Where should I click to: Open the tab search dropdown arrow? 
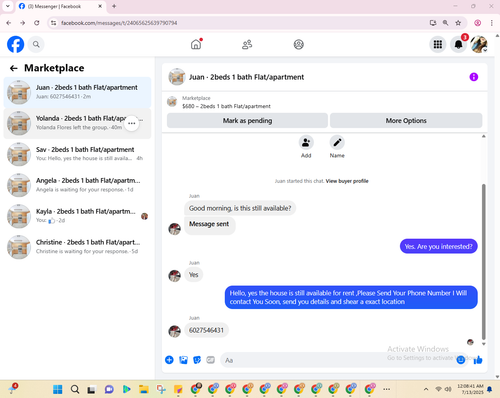8,6
